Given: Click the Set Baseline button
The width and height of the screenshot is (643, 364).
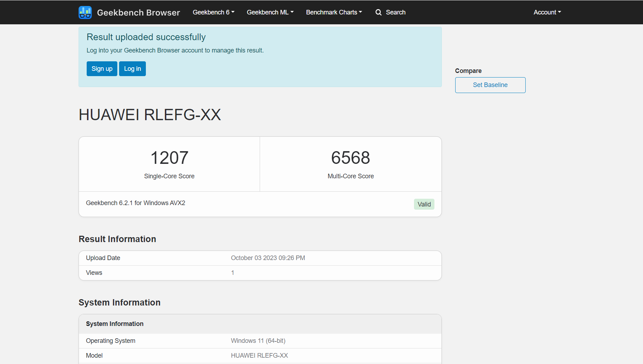Looking at the screenshot, I should coord(490,85).
